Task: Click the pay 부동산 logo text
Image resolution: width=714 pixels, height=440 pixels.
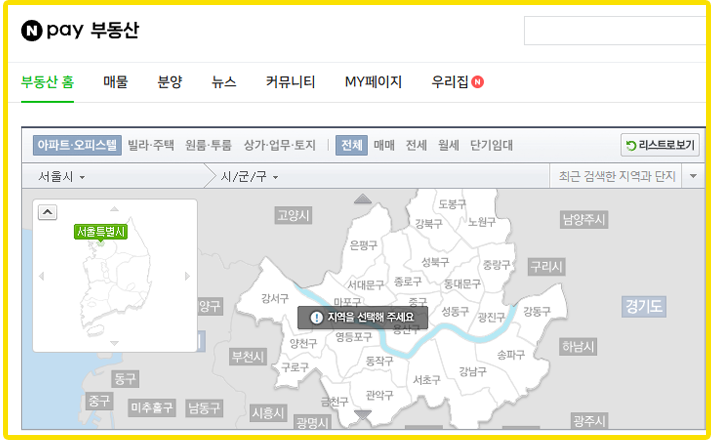Action: click(93, 31)
